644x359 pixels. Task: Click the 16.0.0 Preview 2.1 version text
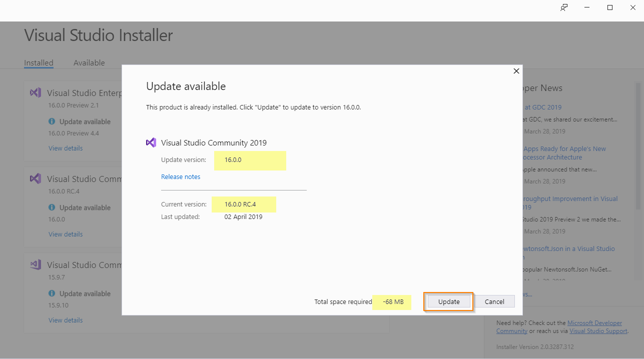pyautogui.click(x=74, y=105)
